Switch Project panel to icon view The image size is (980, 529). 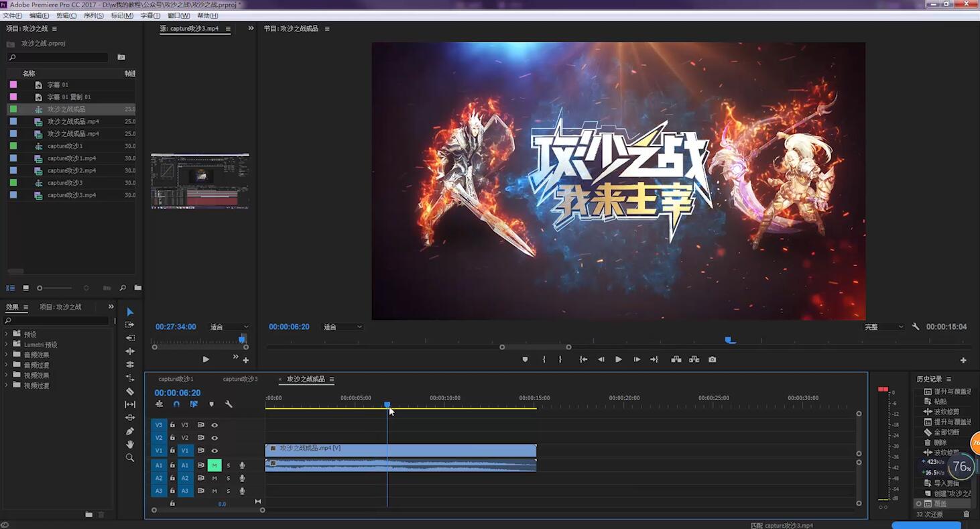25,288
